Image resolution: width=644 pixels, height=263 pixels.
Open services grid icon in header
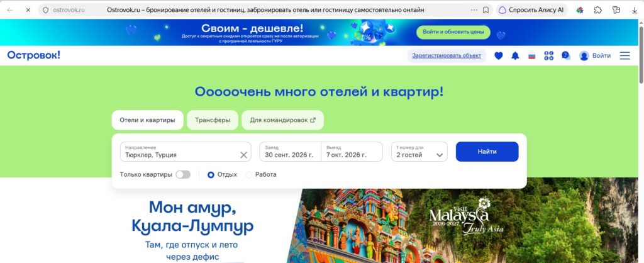pyautogui.click(x=548, y=55)
